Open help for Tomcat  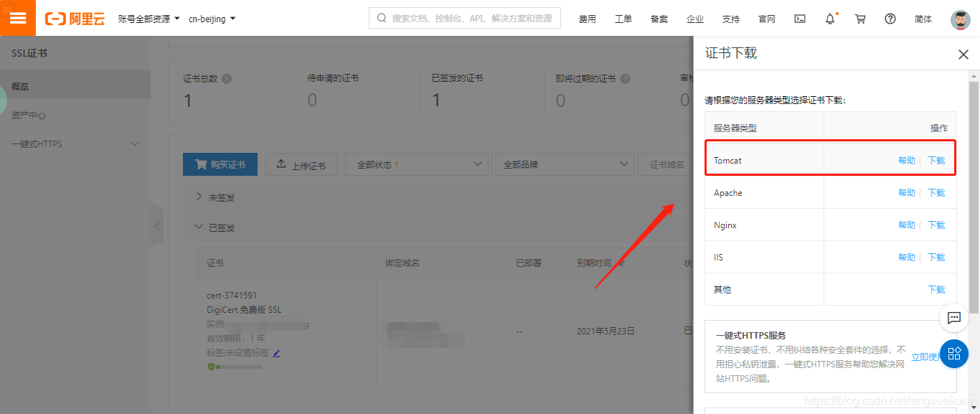point(907,161)
